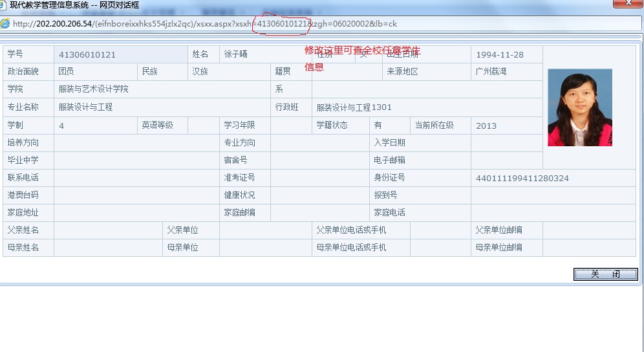Screen dimensions: 644x352
Task: Click the 服装设计与工程 major name value
Action: (x=85, y=107)
